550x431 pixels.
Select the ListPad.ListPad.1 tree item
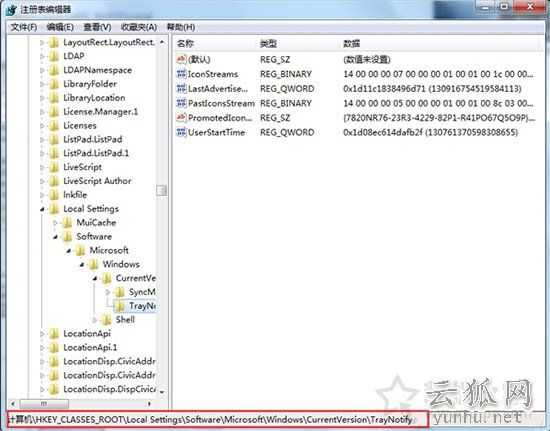[96, 153]
